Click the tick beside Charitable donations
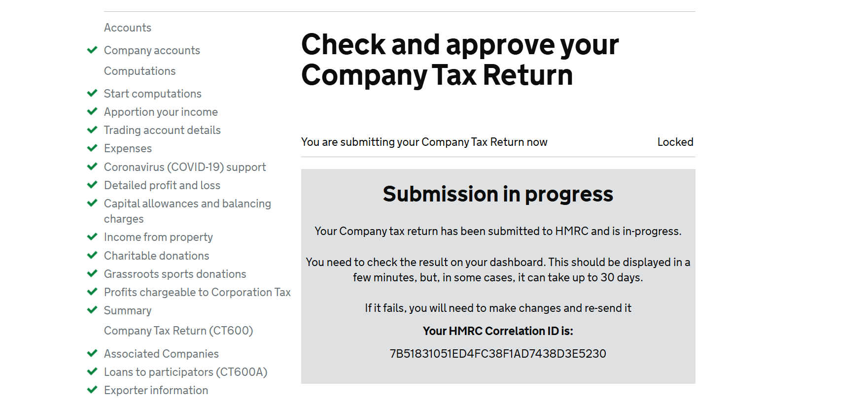 tap(92, 255)
